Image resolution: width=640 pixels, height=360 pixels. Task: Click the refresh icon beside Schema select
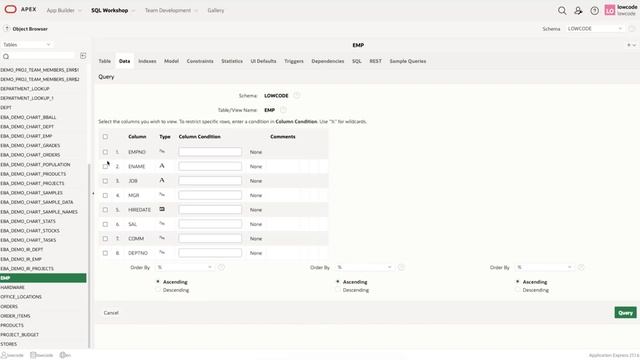(632, 29)
